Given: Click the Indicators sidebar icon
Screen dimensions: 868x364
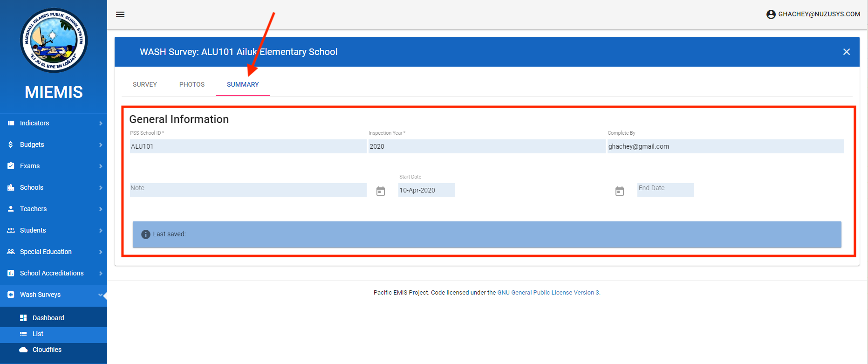Looking at the screenshot, I should (x=11, y=123).
